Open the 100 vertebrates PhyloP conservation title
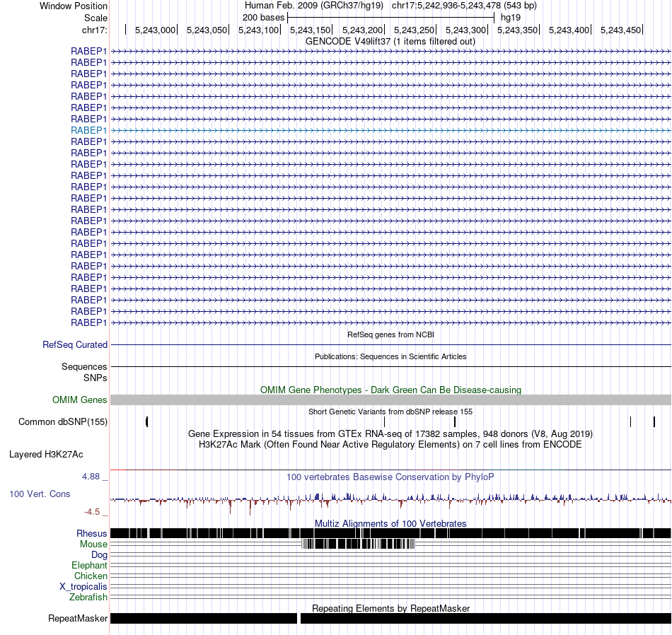Image resolution: width=672 pixels, height=635 pixels. tap(390, 477)
